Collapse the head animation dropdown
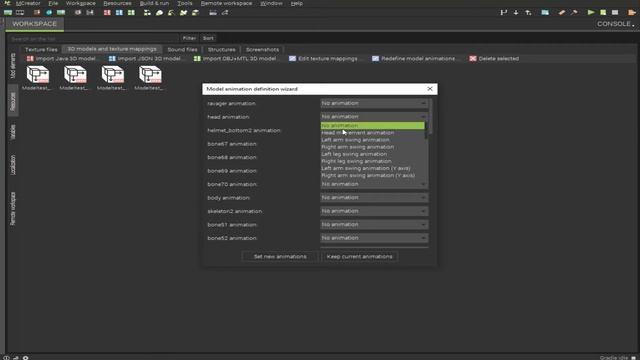640x360 pixels. point(374,117)
